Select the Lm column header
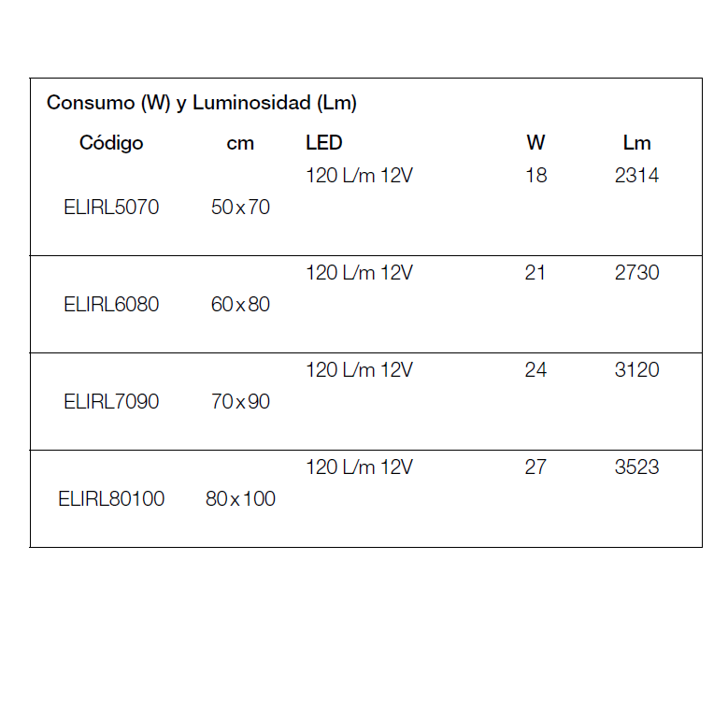 click(636, 143)
